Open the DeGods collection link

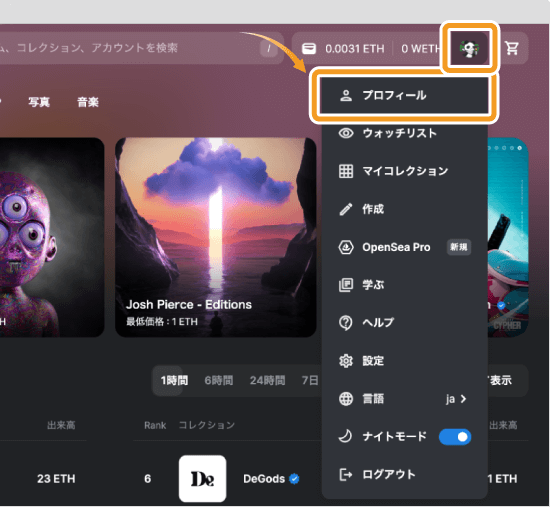coord(264,479)
